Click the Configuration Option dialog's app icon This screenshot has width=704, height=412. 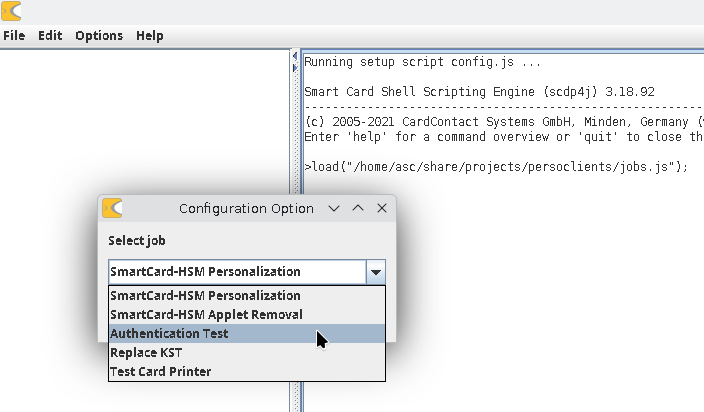(x=112, y=208)
